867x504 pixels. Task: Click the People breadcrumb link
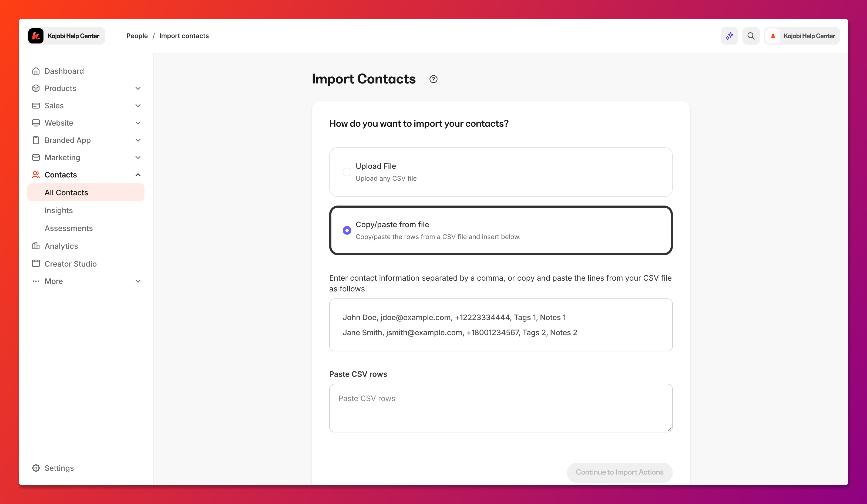point(137,36)
